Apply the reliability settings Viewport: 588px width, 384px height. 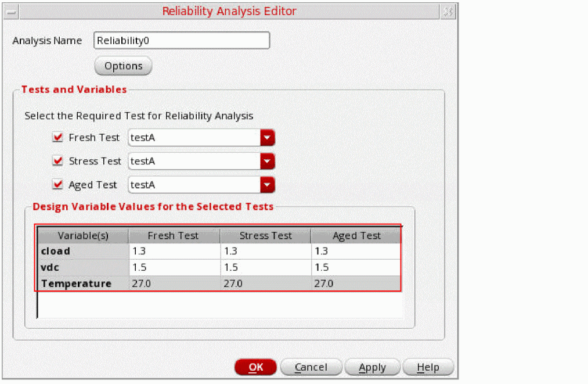tap(373, 367)
